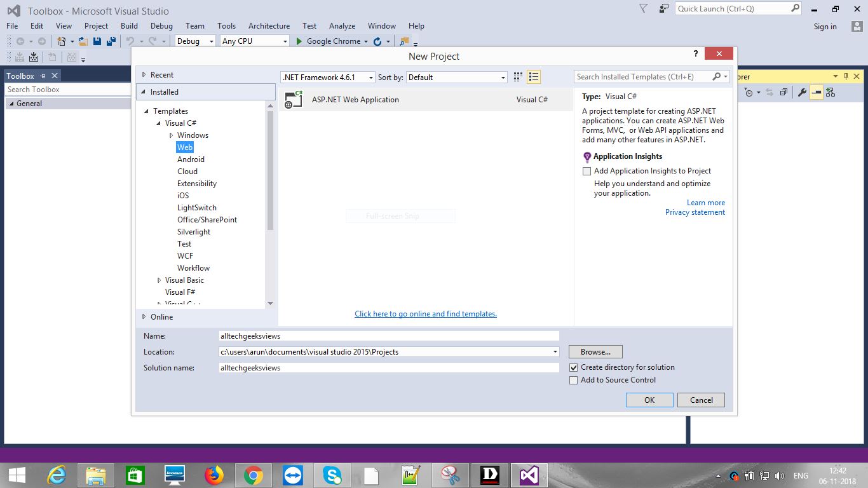Viewport: 868px width, 488px height.
Task: Open the New Project toolbar icon
Action: tap(62, 41)
